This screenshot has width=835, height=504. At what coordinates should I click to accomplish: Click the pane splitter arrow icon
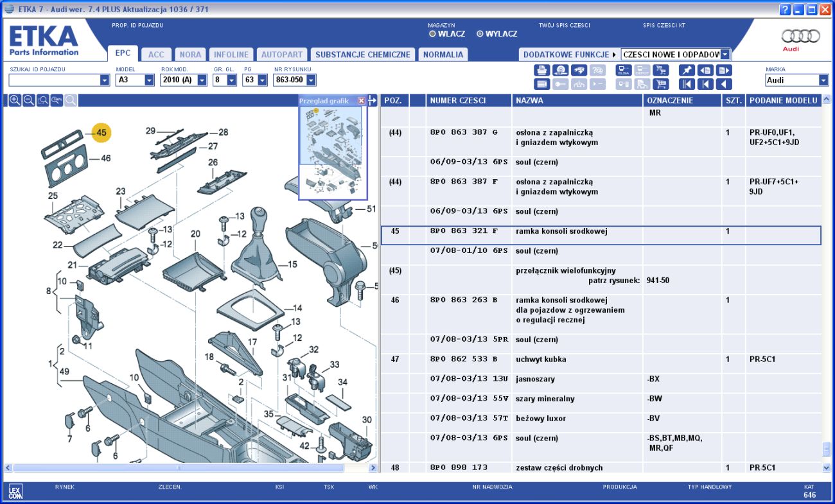point(372,100)
